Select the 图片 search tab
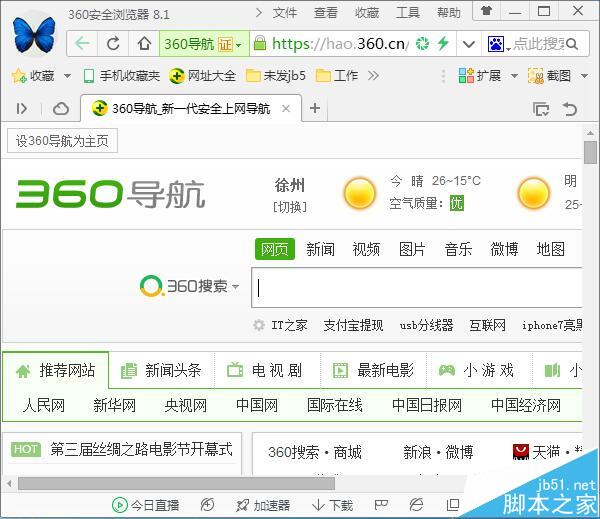 pyautogui.click(x=412, y=250)
